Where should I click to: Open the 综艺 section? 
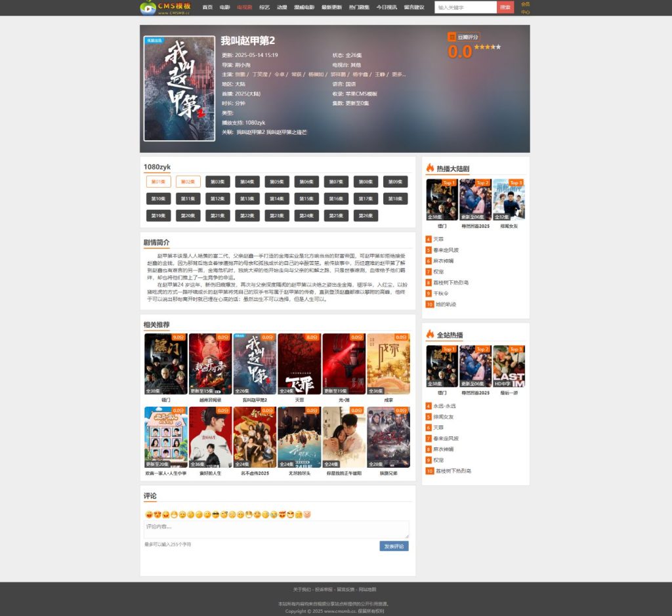(x=264, y=7)
